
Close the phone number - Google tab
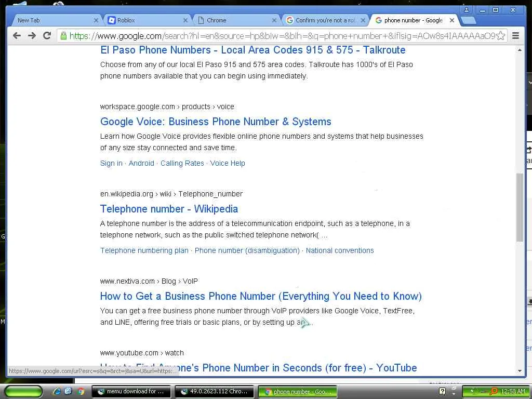(452, 20)
